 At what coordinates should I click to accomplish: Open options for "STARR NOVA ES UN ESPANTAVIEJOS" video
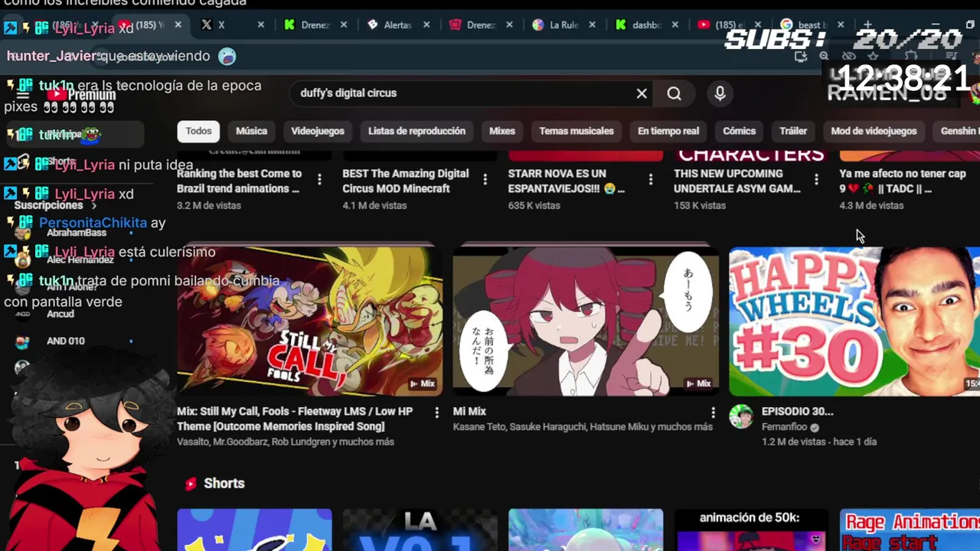point(650,179)
